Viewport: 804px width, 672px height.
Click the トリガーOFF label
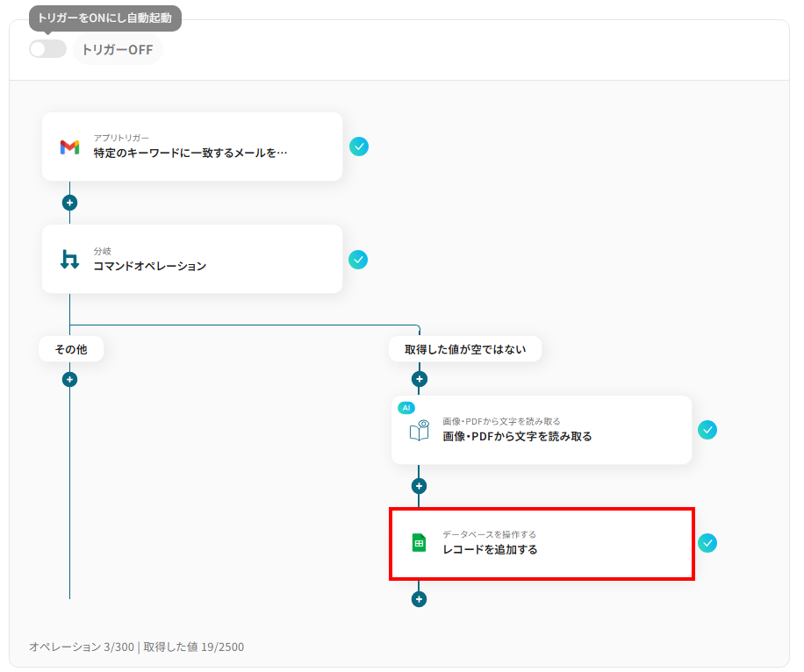tap(118, 50)
